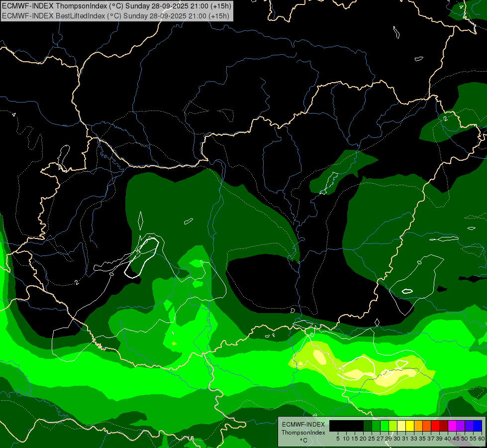
Task: Click the legend tick value 33
Action: 414,439
